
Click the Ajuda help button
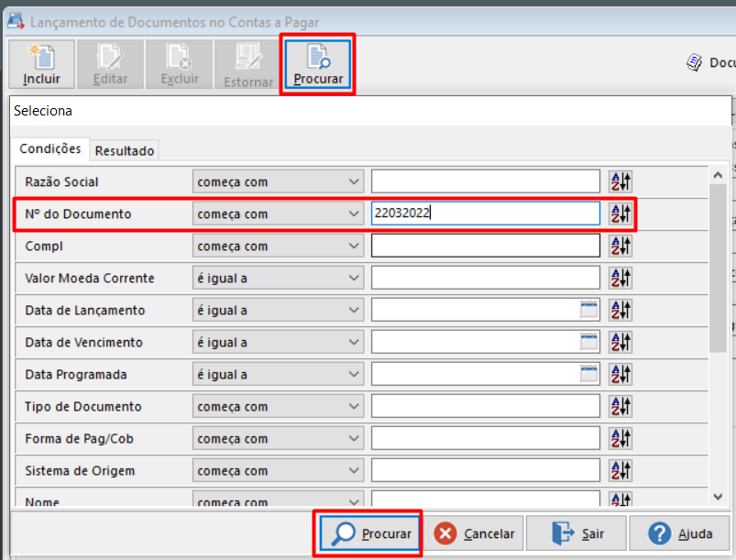point(680,533)
